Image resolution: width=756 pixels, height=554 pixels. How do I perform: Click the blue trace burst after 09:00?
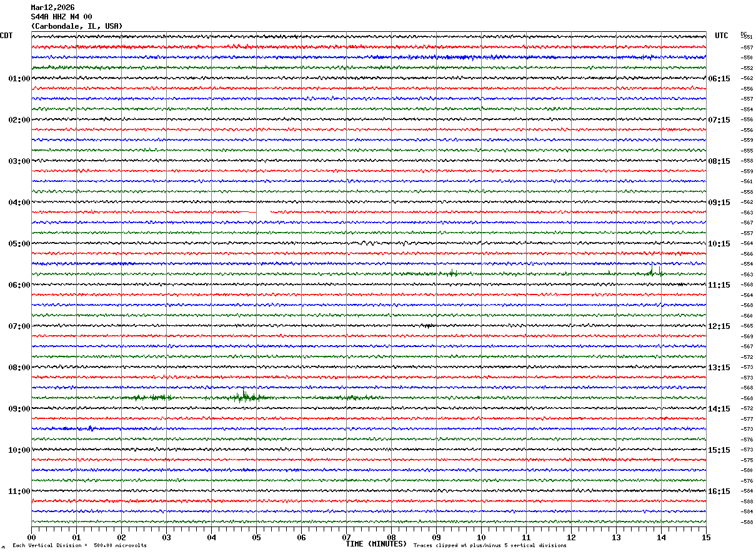tap(89, 428)
